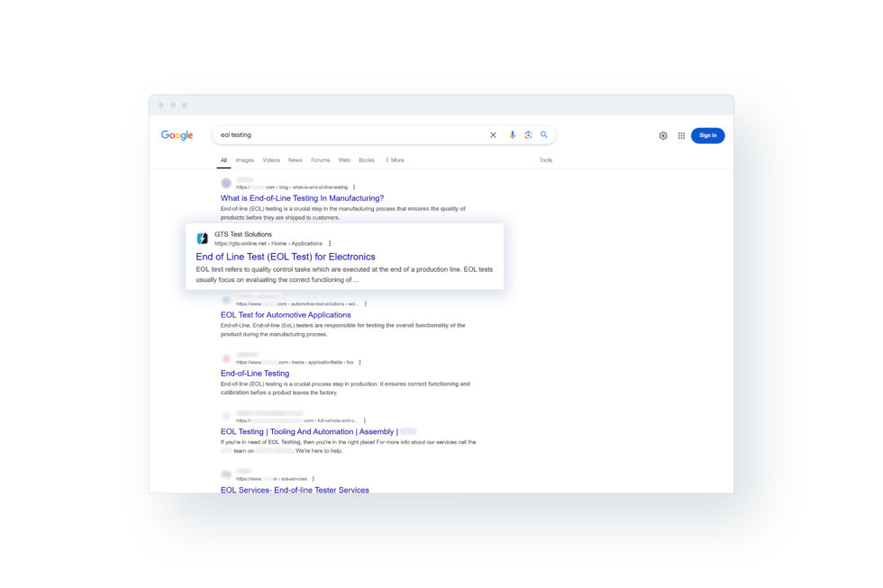883x588 pixels.
Task: Switch to the News tab
Action: coord(296,160)
